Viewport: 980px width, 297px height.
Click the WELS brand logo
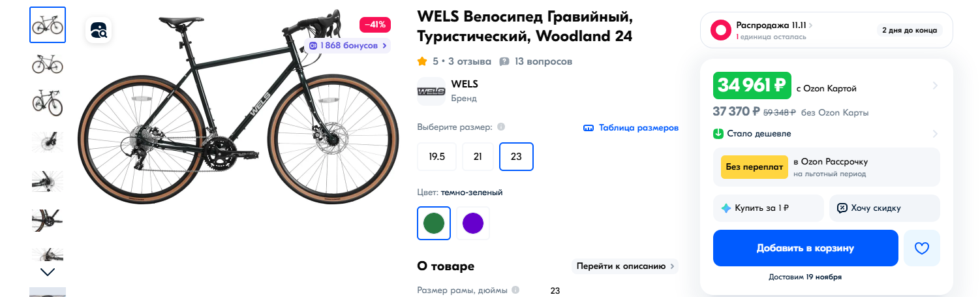click(x=431, y=91)
